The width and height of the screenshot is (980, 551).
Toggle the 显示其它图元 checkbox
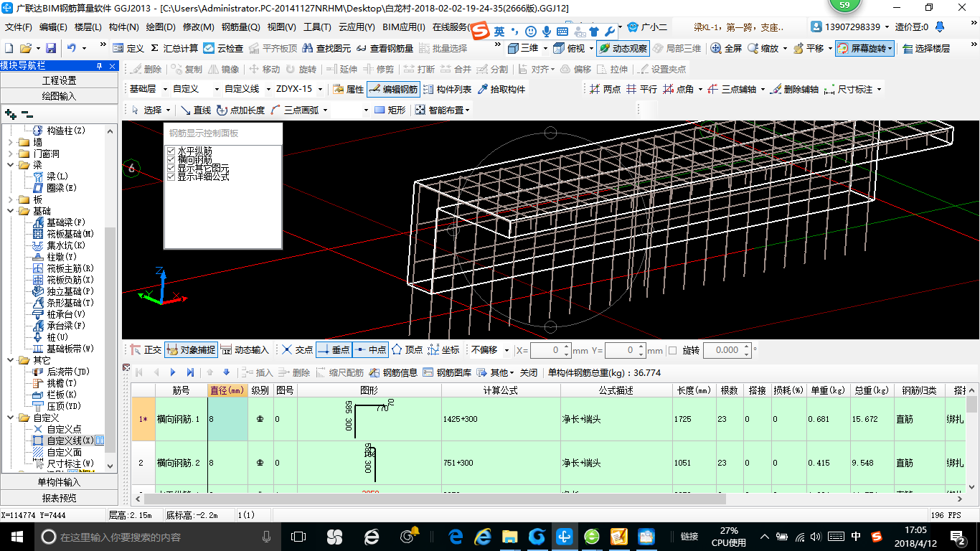pyautogui.click(x=171, y=168)
